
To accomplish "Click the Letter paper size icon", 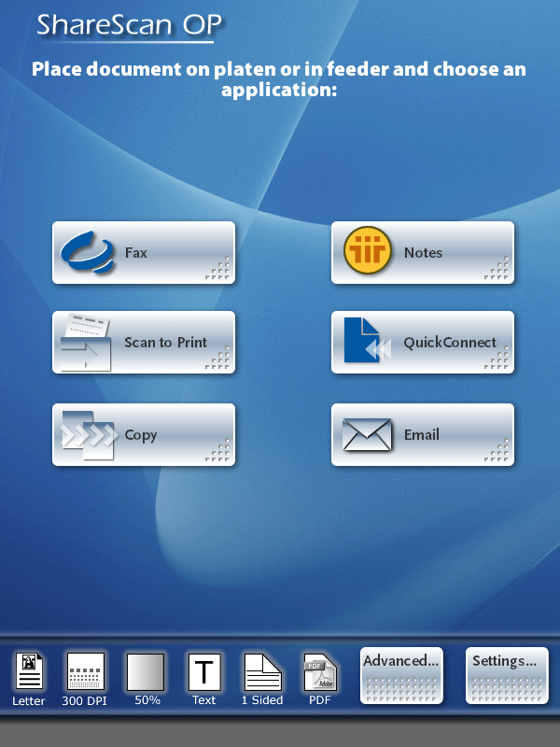I will point(29,671).
